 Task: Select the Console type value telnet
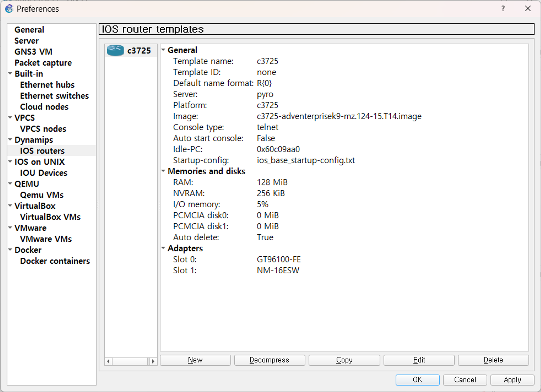pyautogui.click(x=267, y=127)
